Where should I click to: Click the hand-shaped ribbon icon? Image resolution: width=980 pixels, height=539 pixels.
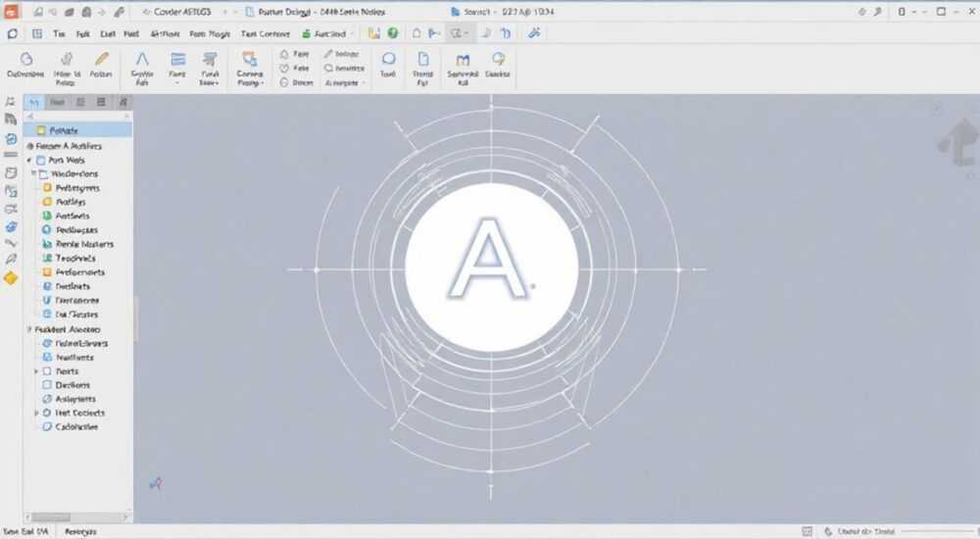click(67, 59)
